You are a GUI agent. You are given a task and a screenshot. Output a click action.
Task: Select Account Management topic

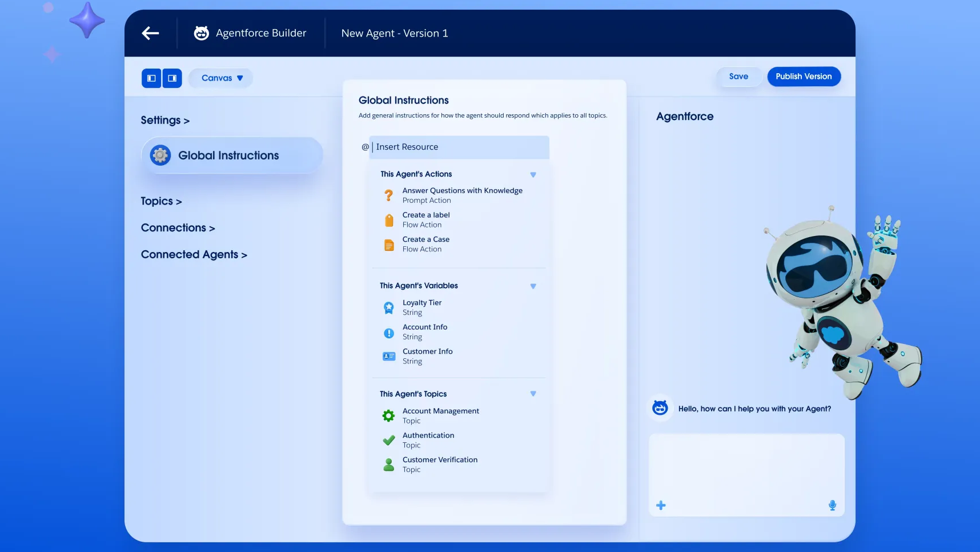(440, 416)
